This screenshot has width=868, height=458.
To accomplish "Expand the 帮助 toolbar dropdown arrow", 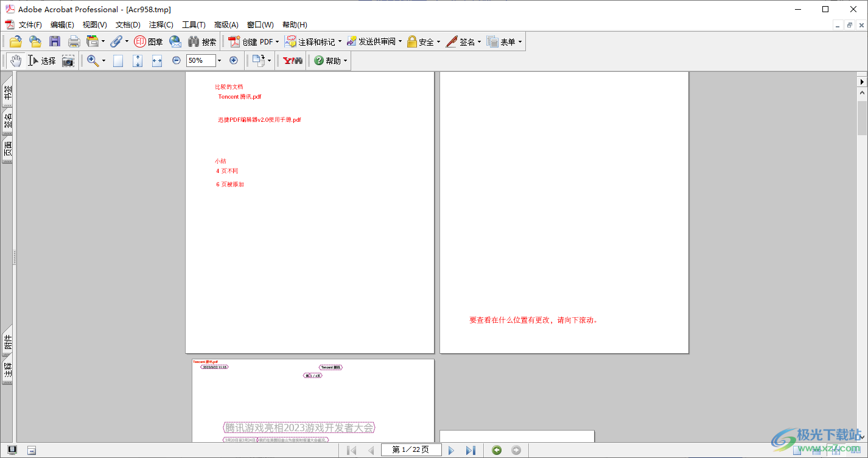I will tap(346, 60).
